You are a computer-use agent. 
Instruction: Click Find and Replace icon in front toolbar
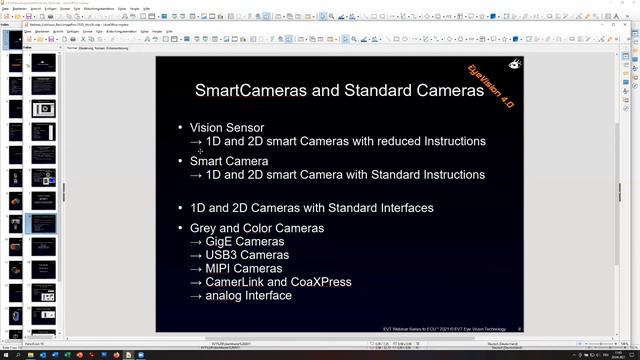147,39
